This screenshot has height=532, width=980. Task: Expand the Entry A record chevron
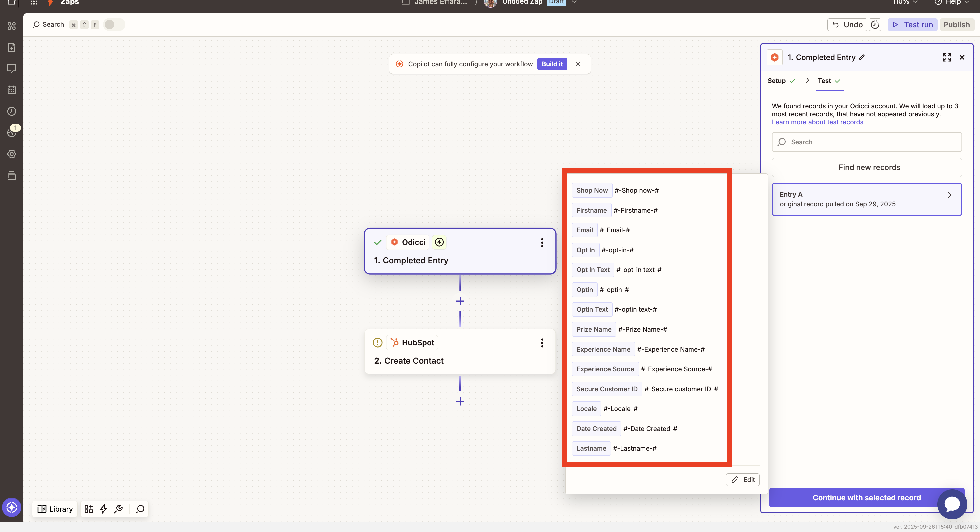949,195
